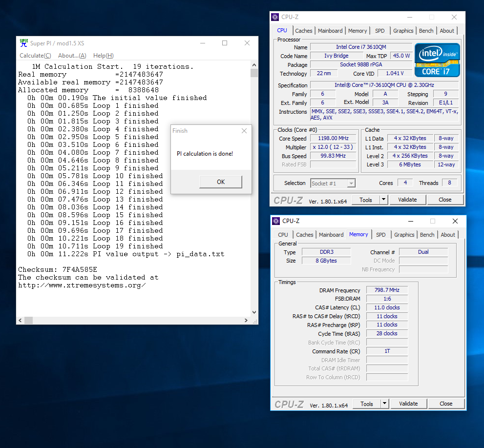Click the Intel Core i7 logo badge
Screen dimensions: 484x448
[437, 60]
